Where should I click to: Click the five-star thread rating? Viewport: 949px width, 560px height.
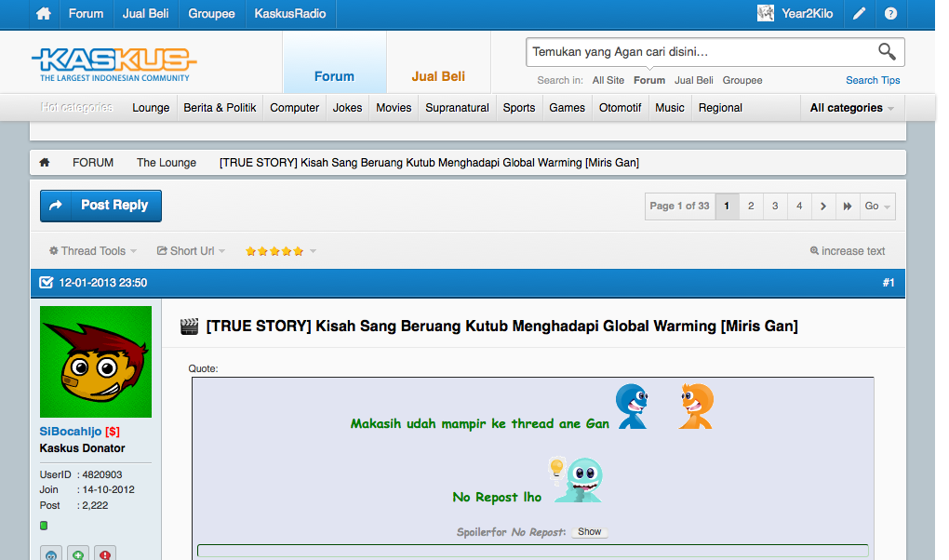(274, 251)
